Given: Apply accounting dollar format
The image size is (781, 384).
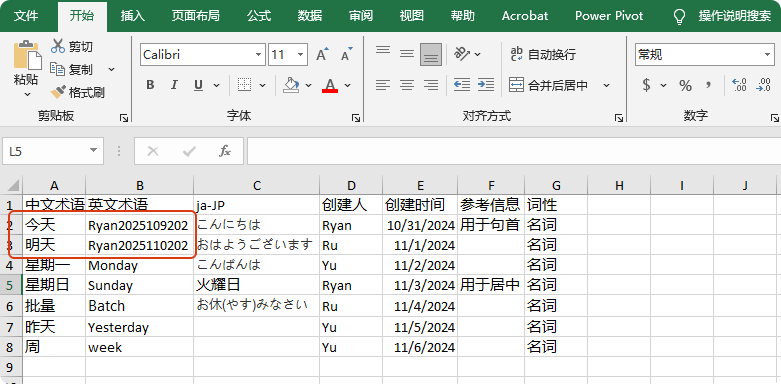Looking at the screenshot, I should pos(647,85).
